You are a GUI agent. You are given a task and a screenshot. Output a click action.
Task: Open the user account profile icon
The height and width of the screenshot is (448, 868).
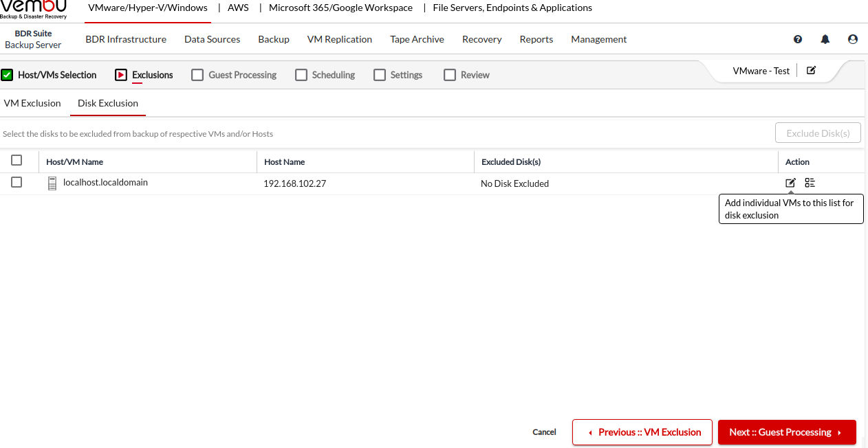853,40
